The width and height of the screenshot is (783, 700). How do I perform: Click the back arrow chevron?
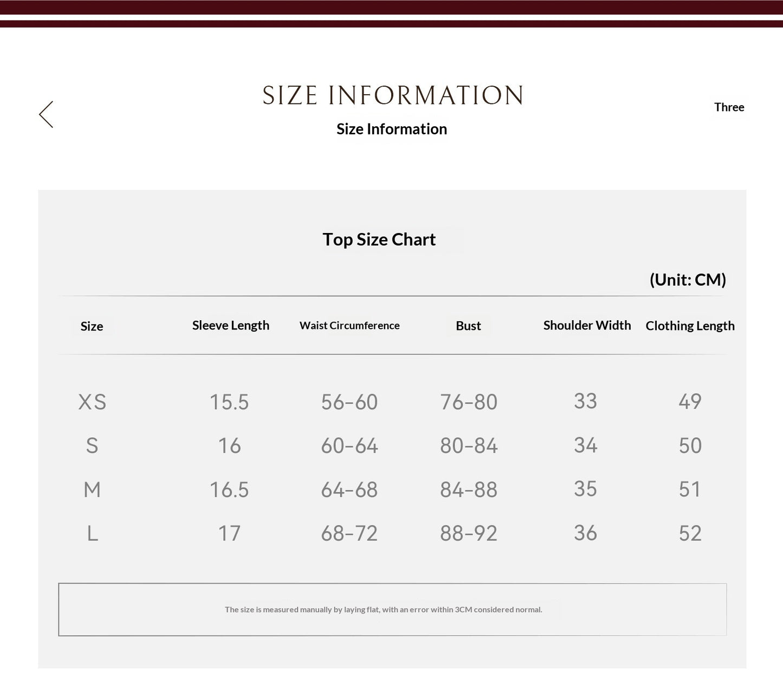click(46, 114)
